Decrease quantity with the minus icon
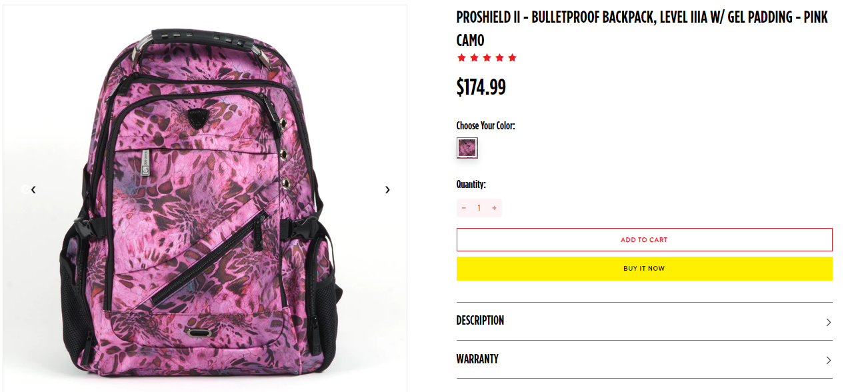 [464, 208]
